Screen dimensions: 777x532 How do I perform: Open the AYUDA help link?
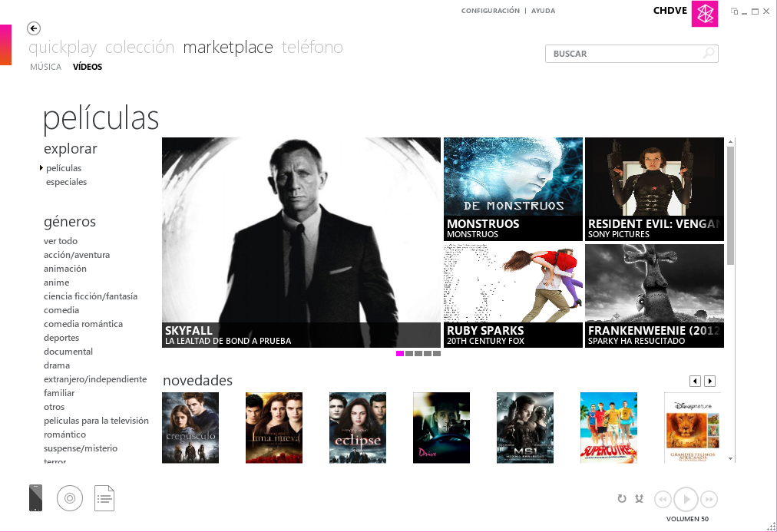click(x=543, y=11)
